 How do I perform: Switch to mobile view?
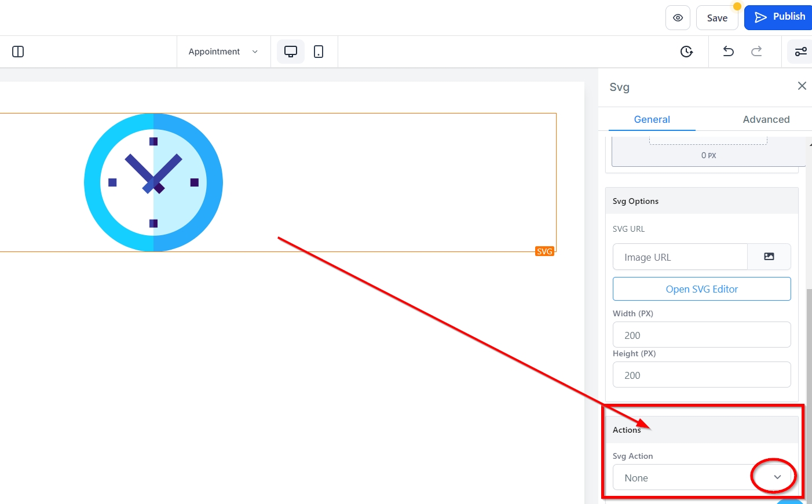coord(319,52)
